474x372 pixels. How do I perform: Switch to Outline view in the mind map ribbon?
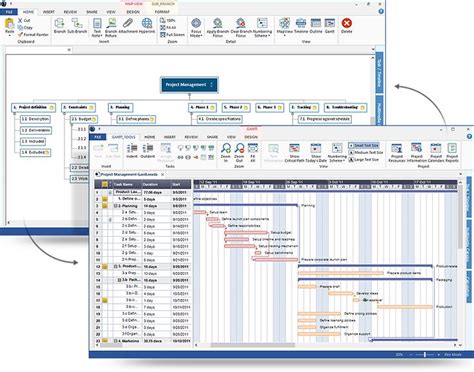[316, 26]
